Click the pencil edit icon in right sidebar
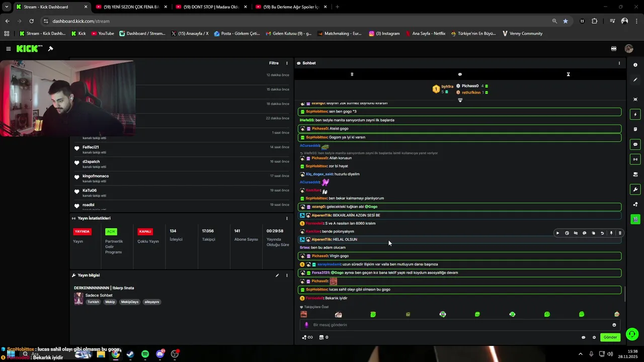Image resolution: width=644 pixels, height=362 pixels. [x=635, y=80]
